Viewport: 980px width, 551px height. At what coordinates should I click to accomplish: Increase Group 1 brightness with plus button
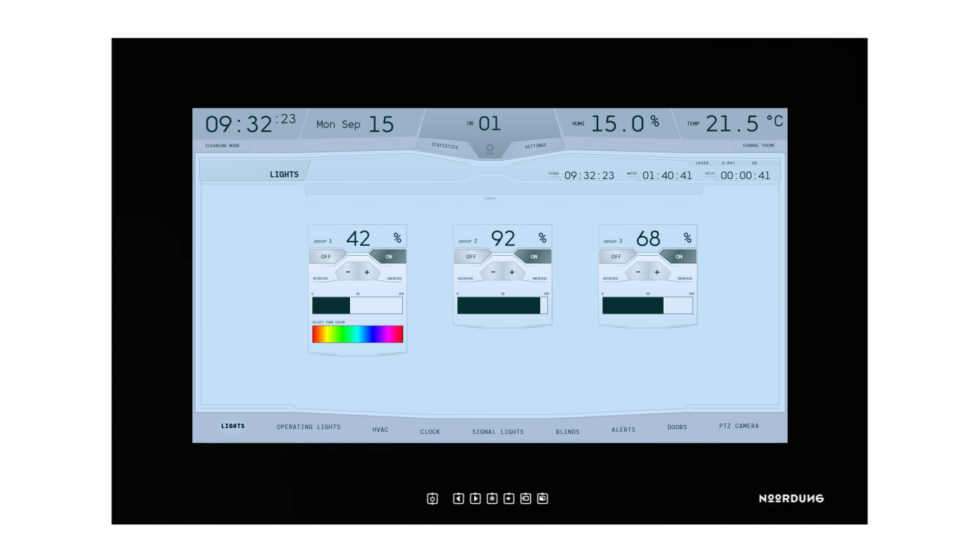point(367,272)
